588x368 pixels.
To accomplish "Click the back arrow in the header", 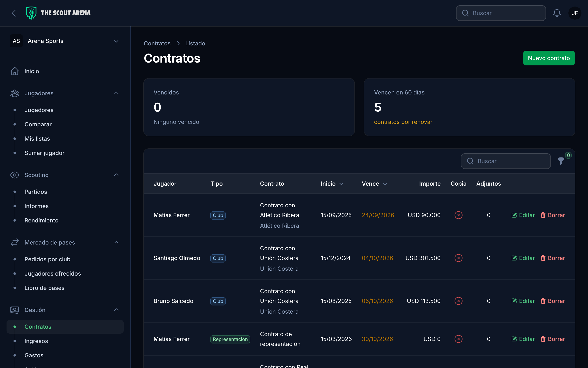I will [14, 13].
